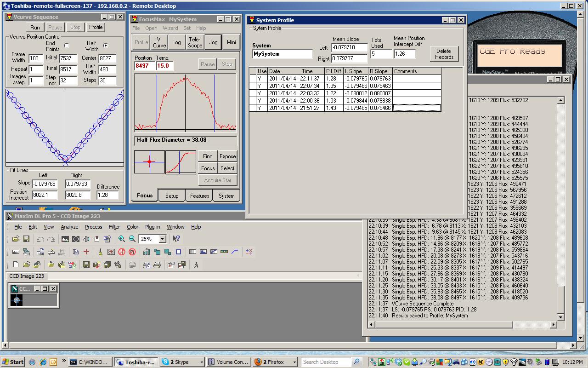
Task: Running man icon in MaxIm DL third toolbar
Action: point(196,264)
